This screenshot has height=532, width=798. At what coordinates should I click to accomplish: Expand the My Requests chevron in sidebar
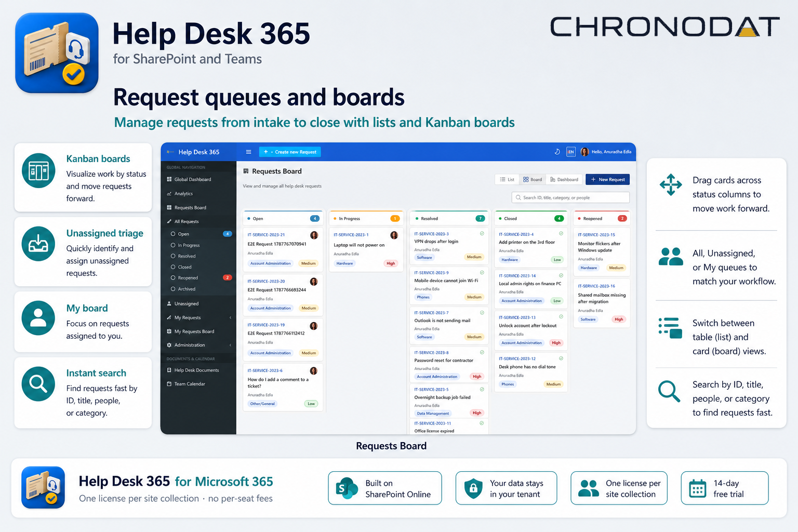(x=230, y=317)
